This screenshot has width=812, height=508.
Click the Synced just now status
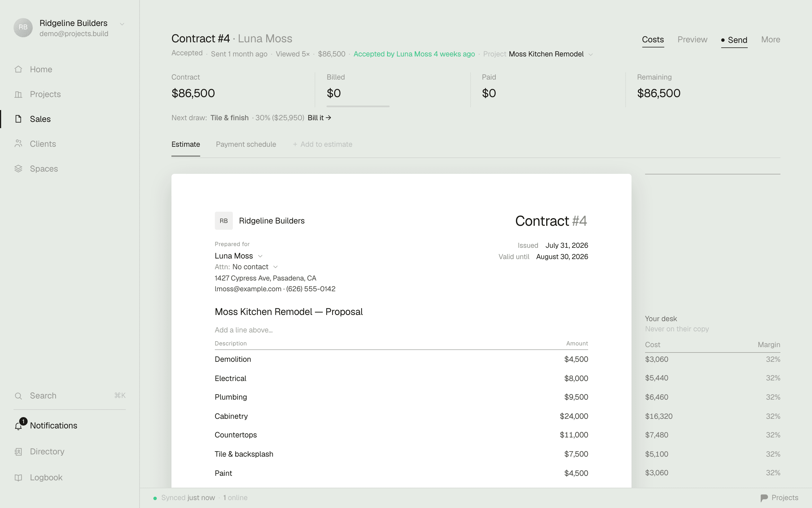[188, 498]
